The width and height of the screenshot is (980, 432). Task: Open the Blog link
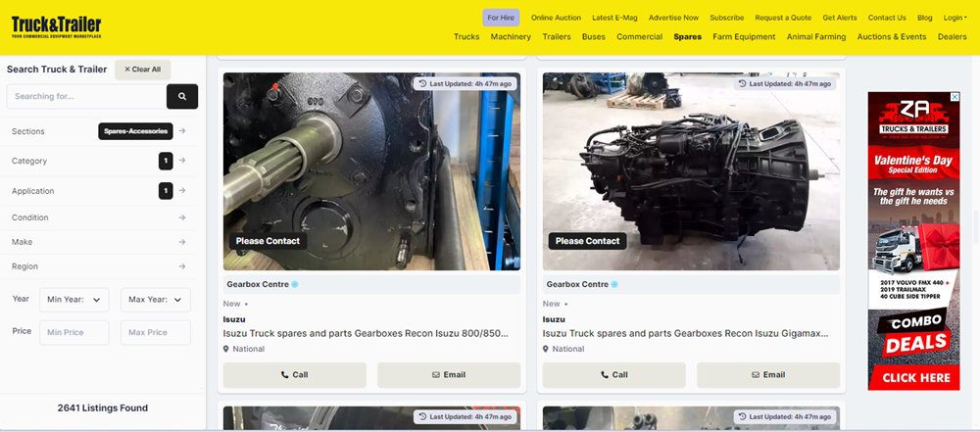click(x=925, y=18)
